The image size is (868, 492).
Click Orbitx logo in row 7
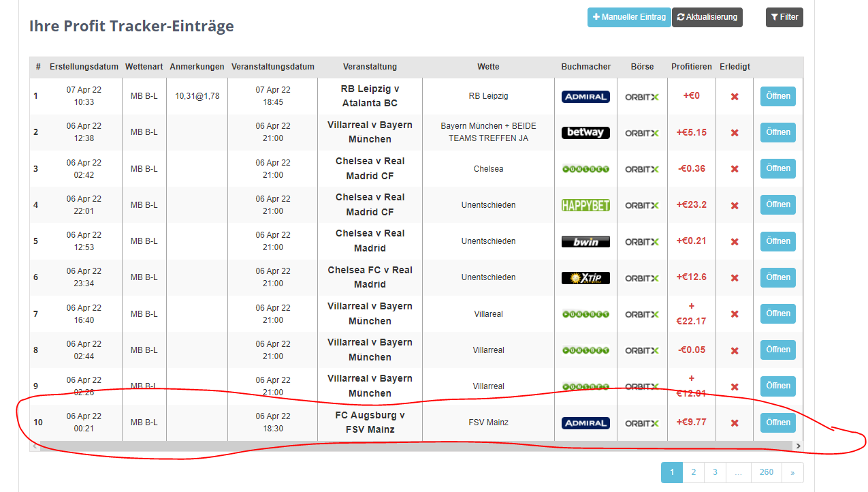tap(642, 314)
